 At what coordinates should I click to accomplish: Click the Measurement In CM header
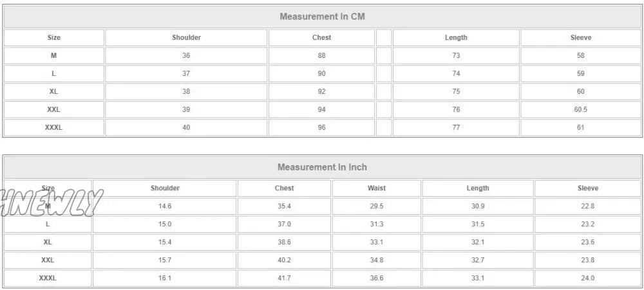coord(322,17)
